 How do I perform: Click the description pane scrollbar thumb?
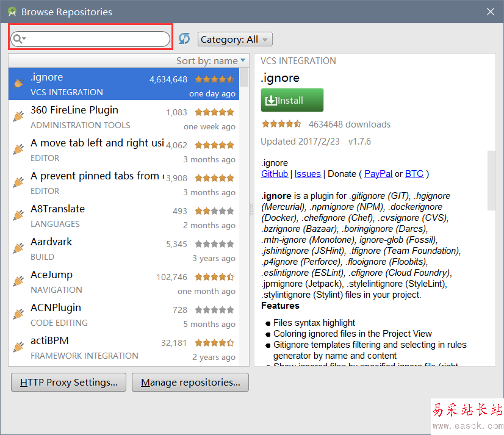coord(491,181)
